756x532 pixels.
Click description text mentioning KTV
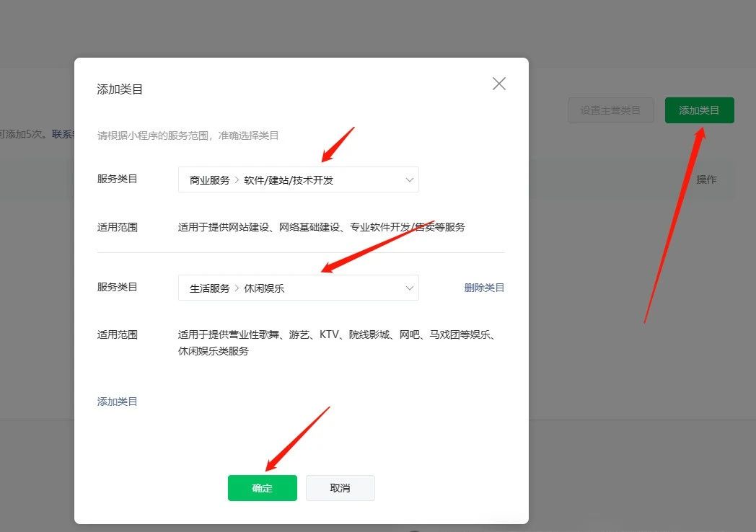[336, 342]
